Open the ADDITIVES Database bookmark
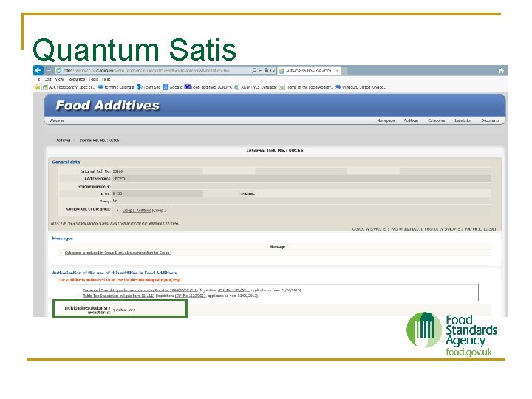This screenshot has height=399, width=532. [x=256, y=87]
